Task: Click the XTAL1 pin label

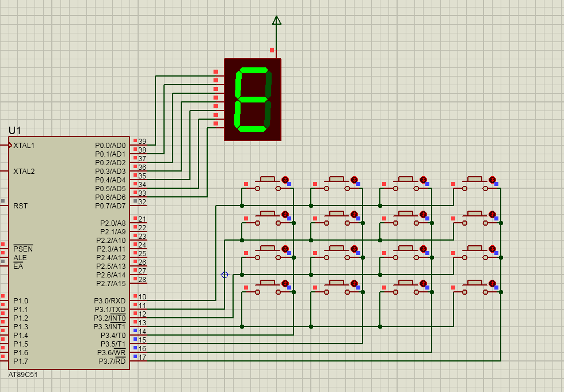Action: 24,146
